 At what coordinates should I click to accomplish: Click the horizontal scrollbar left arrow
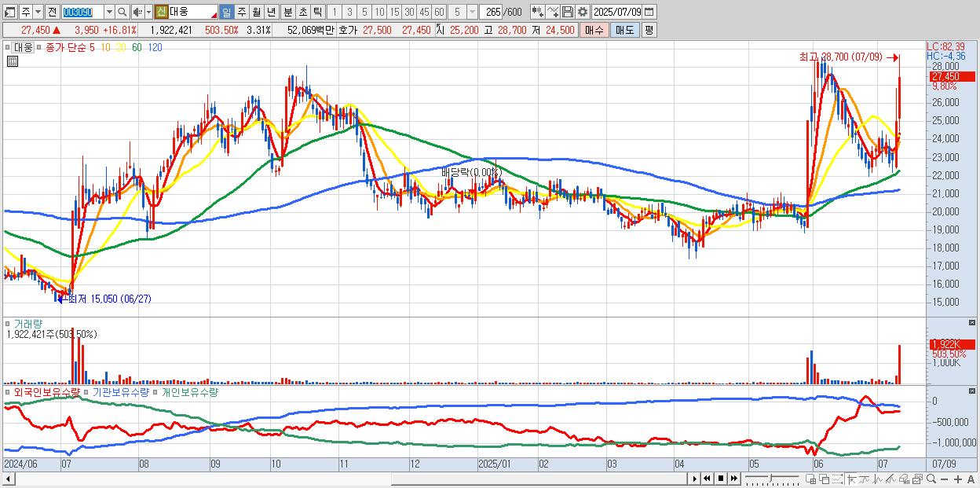(x=9, y=479)
